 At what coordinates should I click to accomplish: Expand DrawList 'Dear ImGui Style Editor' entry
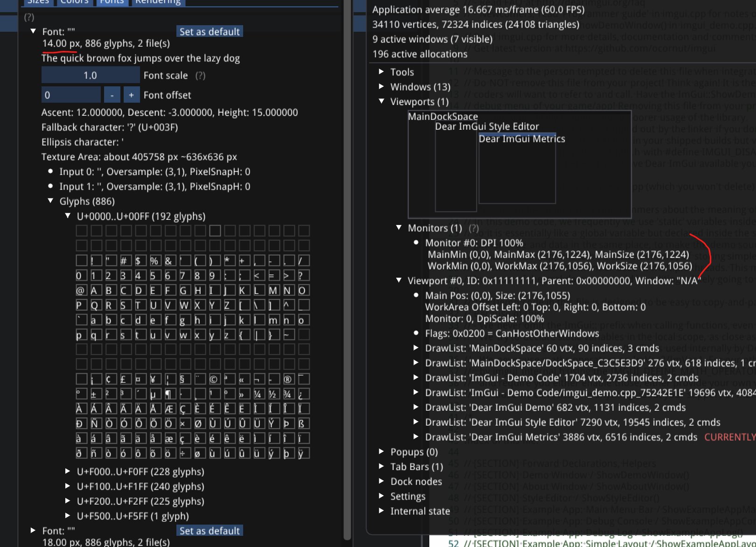pos(416,422)
